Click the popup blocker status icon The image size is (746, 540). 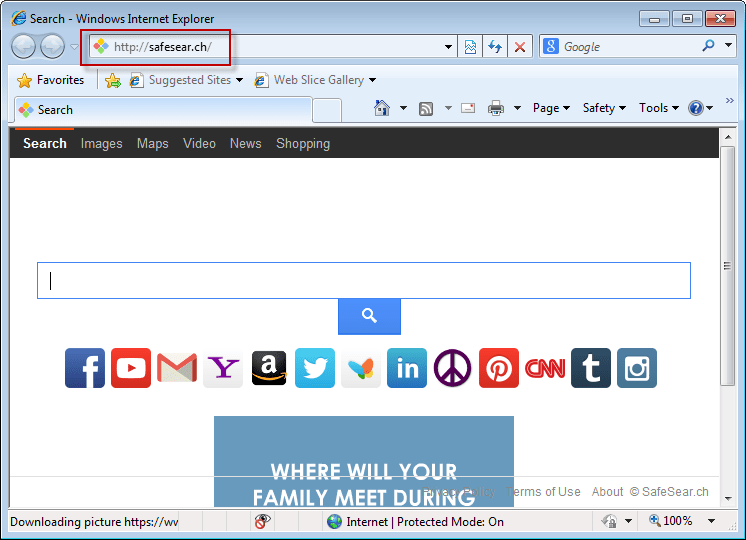(262, 521)
